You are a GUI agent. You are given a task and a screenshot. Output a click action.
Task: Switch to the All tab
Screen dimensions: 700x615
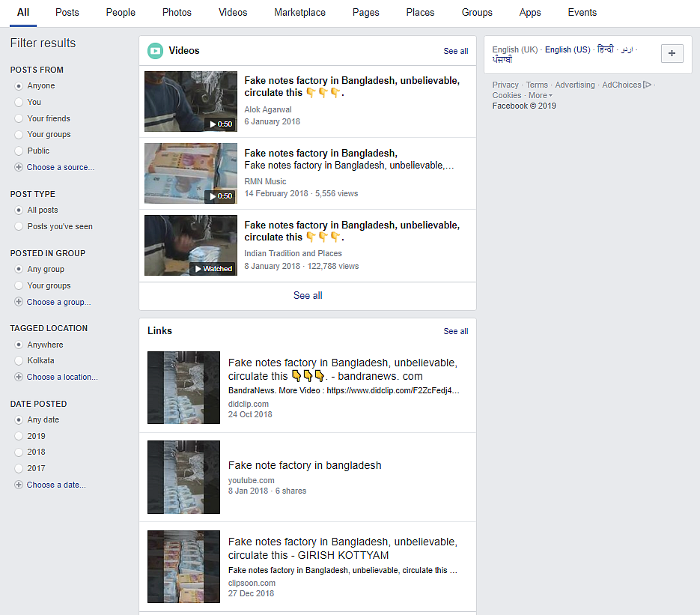coord(23,13)
